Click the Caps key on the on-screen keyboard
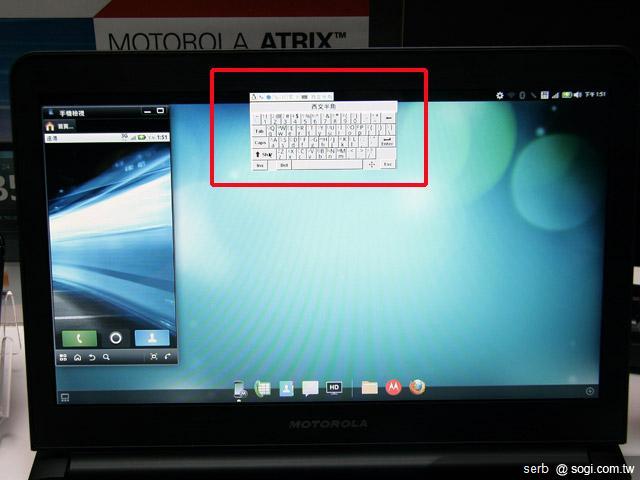The width and height of the screenshot is (640, 480). pos(260,143)
